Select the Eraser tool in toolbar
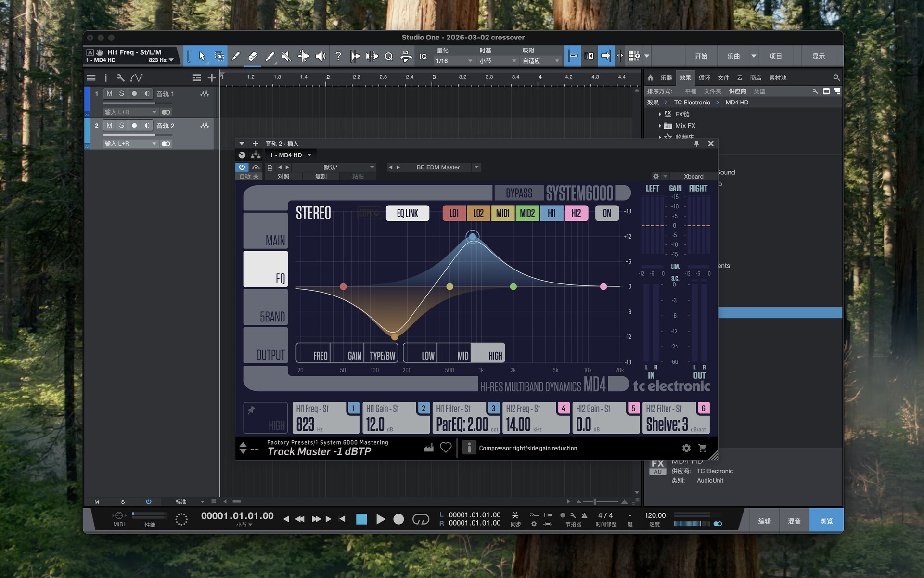Viewport: 924px width, 578px height. click(x=253, y=56)
